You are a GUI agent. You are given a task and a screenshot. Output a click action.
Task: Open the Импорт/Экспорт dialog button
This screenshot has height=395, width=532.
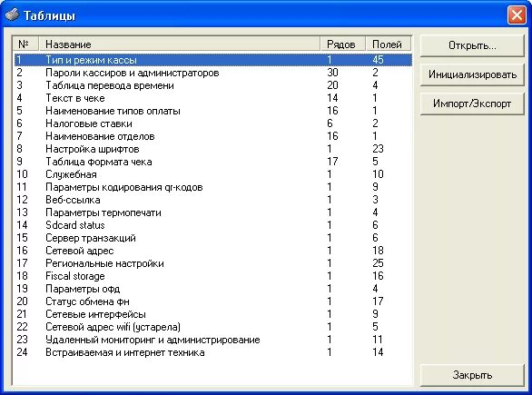pos(472,104)
